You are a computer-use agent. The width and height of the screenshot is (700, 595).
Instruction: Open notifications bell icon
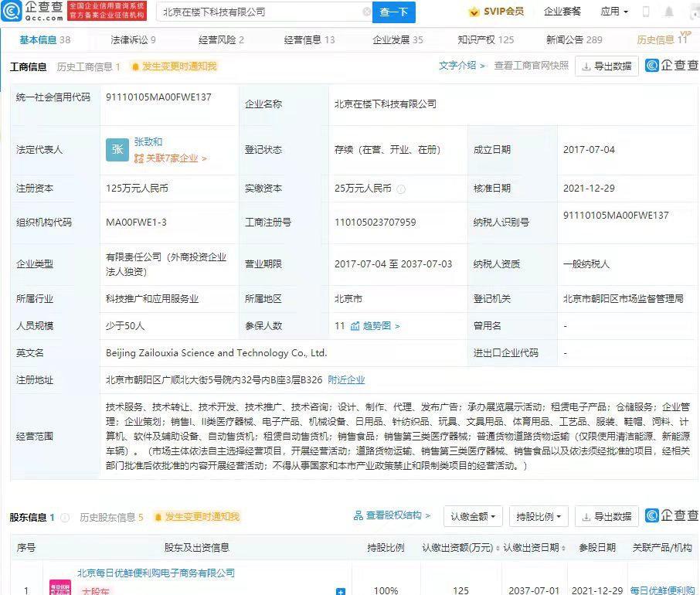[669, 12]
